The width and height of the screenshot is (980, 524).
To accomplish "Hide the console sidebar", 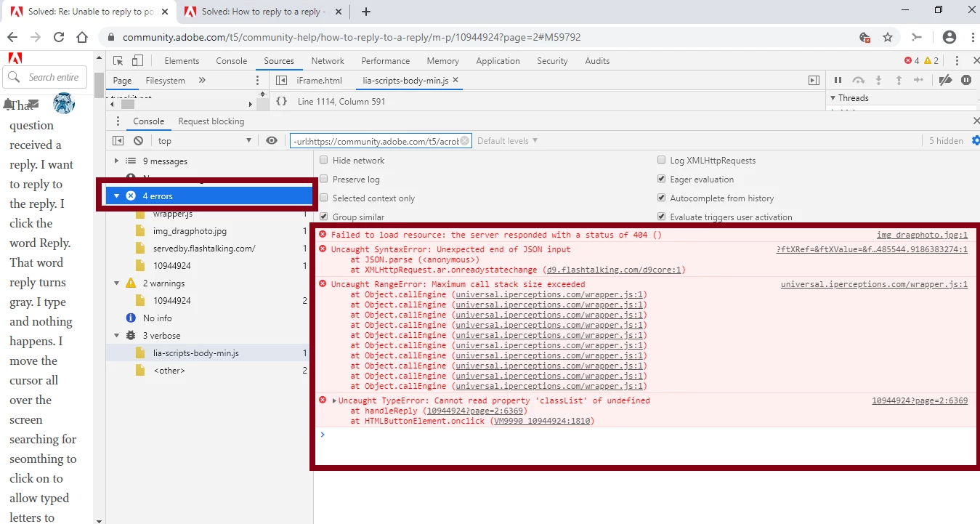I will point(118,141).
